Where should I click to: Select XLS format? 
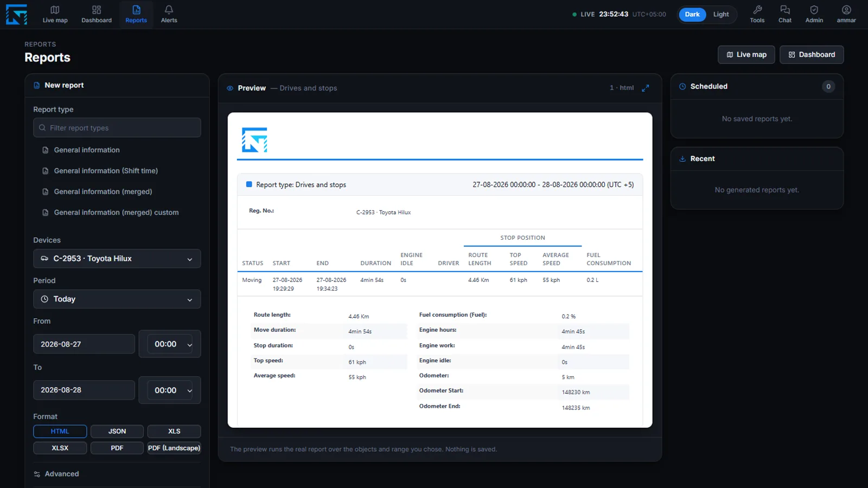point(174,431)
